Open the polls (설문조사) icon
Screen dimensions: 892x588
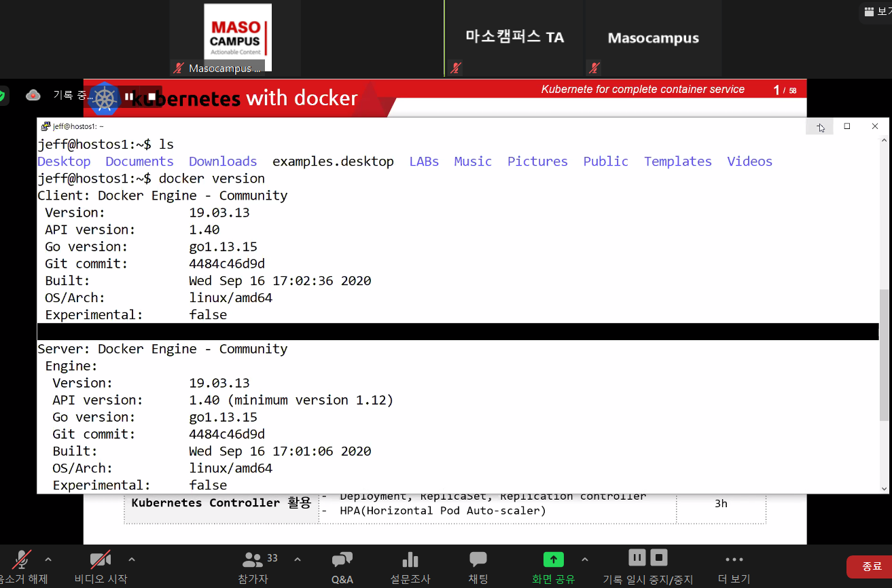click(x=410, y=561)
